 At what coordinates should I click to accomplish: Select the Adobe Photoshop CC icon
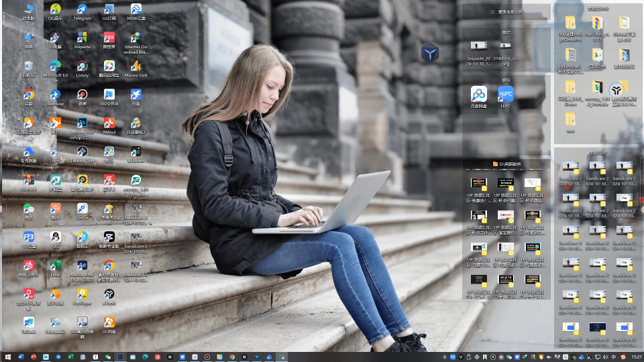[82, 123]
